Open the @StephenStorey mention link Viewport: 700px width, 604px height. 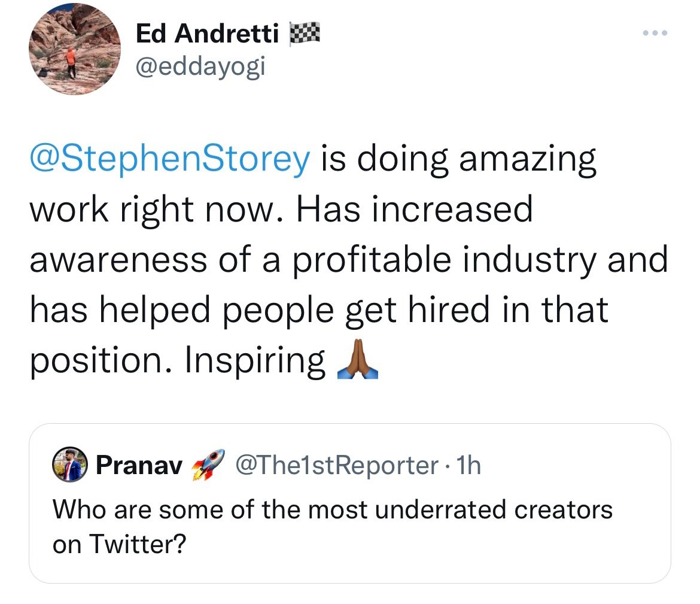point(170,160)
